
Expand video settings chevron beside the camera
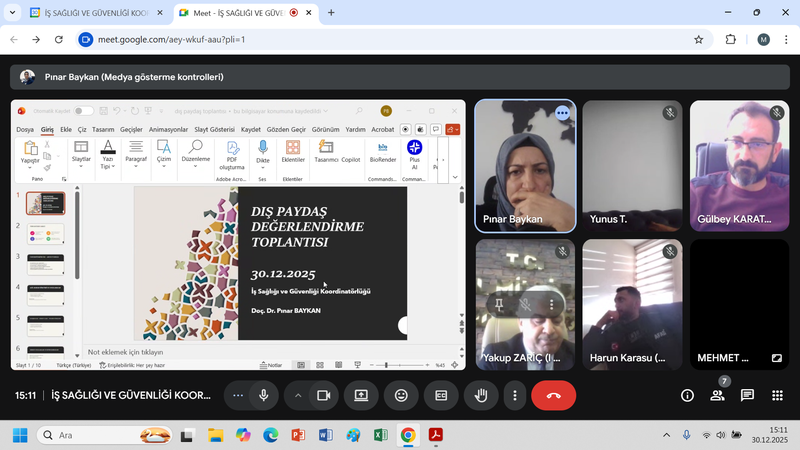[x=298, y=395]
